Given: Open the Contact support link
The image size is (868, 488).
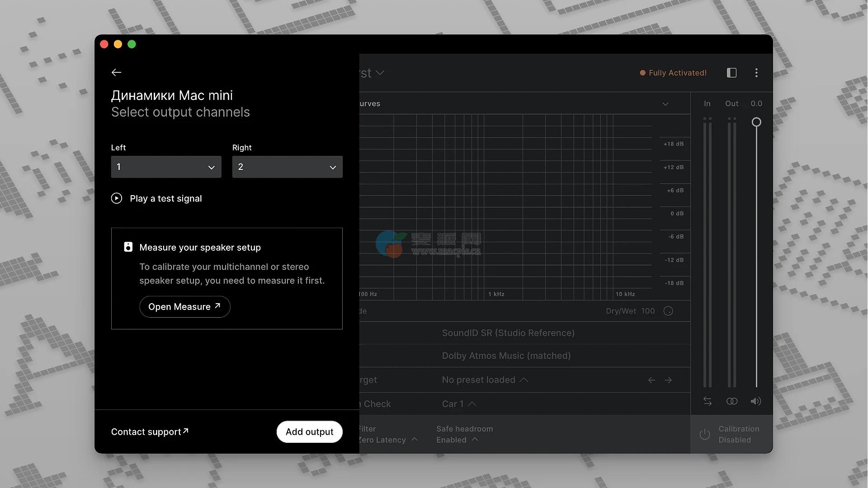Looking at the screenshot, I should coord(150,432).
